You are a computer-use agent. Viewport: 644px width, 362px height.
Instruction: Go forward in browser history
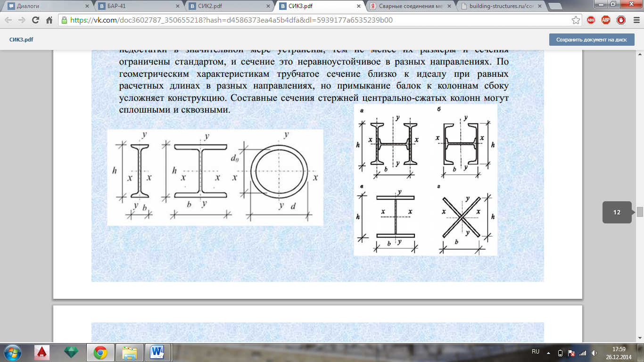point(22,20)
